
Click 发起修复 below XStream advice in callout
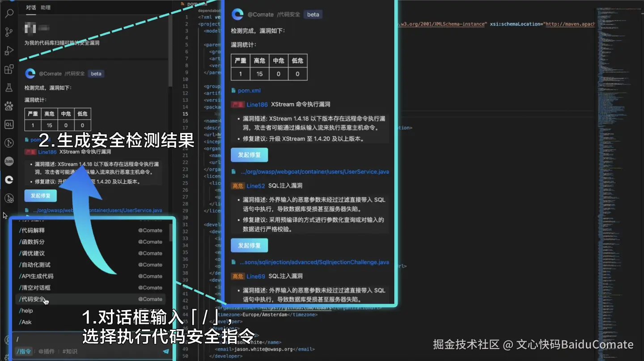click(x=249, y=155)
